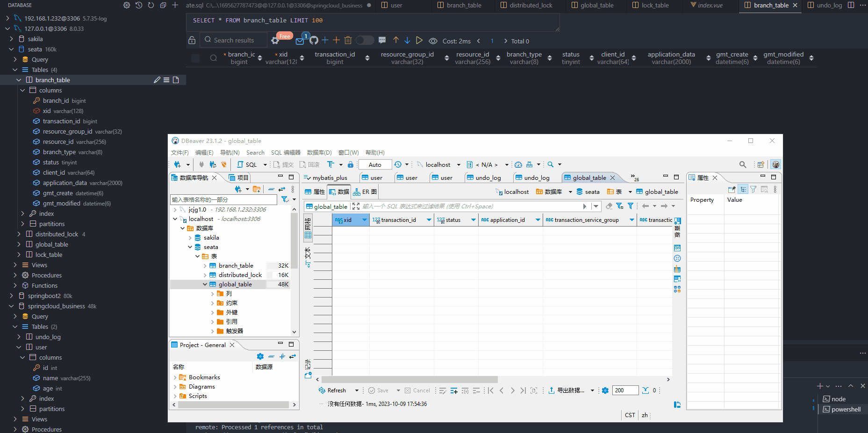This screenshot has width=868, height=433.
Task: Click the fetch size field showing 200
Action: (625, 390)
